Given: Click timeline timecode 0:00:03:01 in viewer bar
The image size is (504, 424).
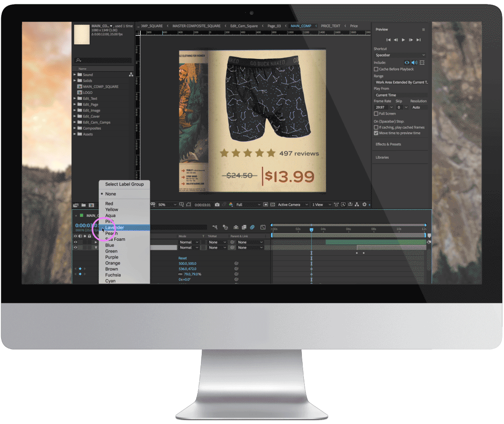Looking at the screenshot, I should [x=203, y=205].
